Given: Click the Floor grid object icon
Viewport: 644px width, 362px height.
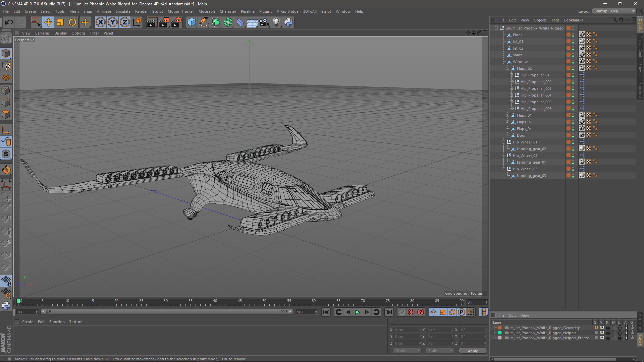Looking at the screenshot, I should (252, 22).
